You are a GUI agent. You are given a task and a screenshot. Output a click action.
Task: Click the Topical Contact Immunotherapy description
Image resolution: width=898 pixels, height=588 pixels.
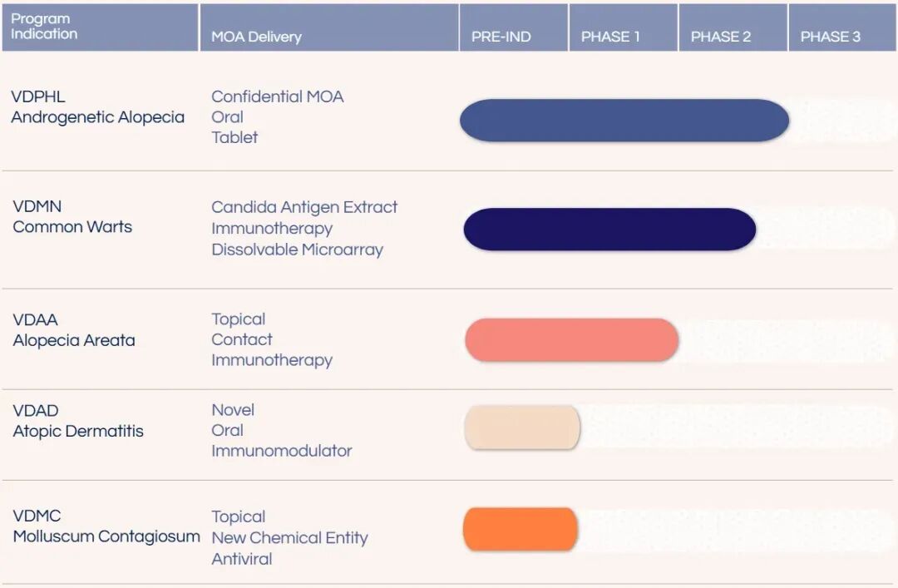click(271, 339)
